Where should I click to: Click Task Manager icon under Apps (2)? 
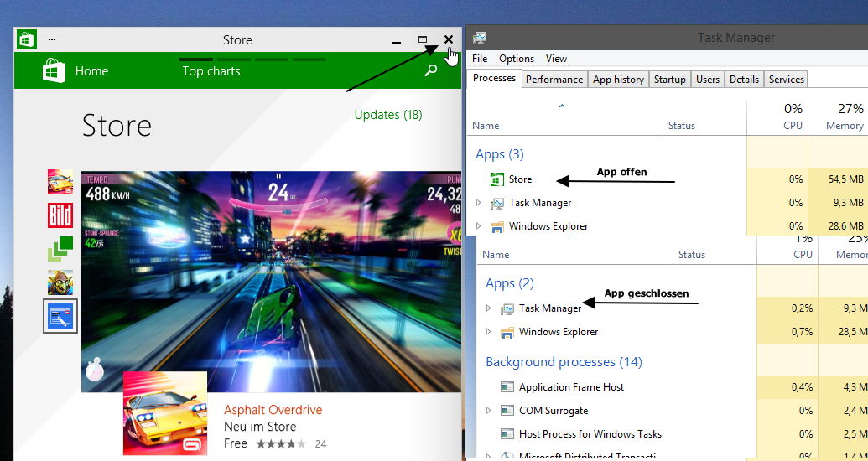pos(507,308)
